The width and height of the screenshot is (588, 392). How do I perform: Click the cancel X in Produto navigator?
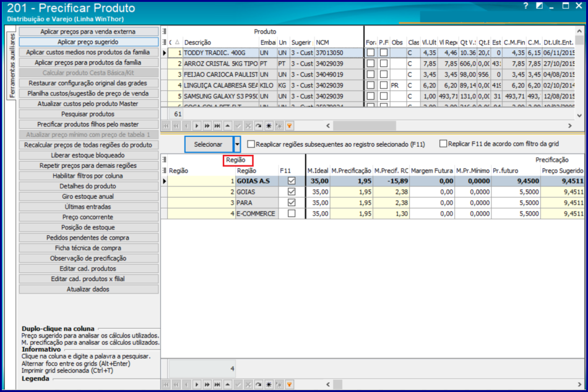(248, 126)
